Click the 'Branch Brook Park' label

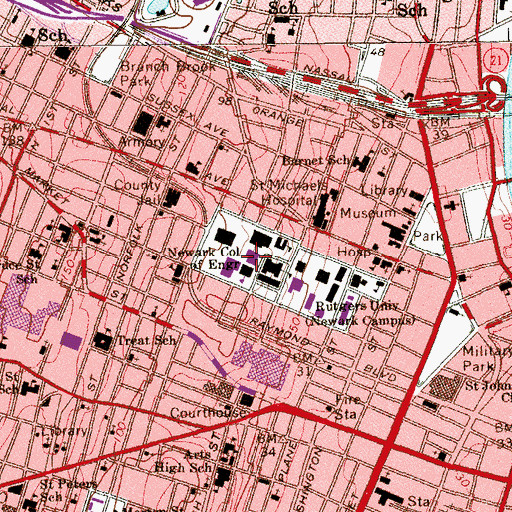click(168, 73)
